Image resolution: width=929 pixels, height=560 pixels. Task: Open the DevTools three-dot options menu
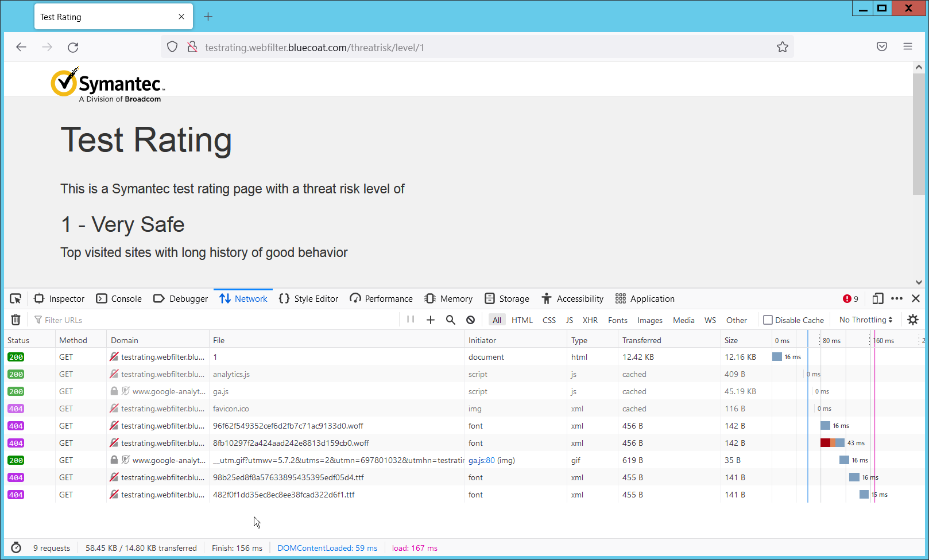click(x=897, y=298)
